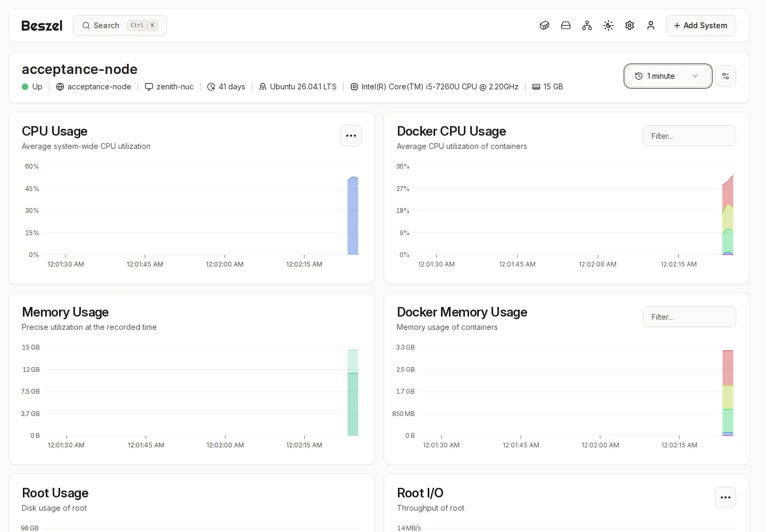Click the zenith-nuc monitor label
The height and width of the screenshot is (532, 766).
pos(169,87)
